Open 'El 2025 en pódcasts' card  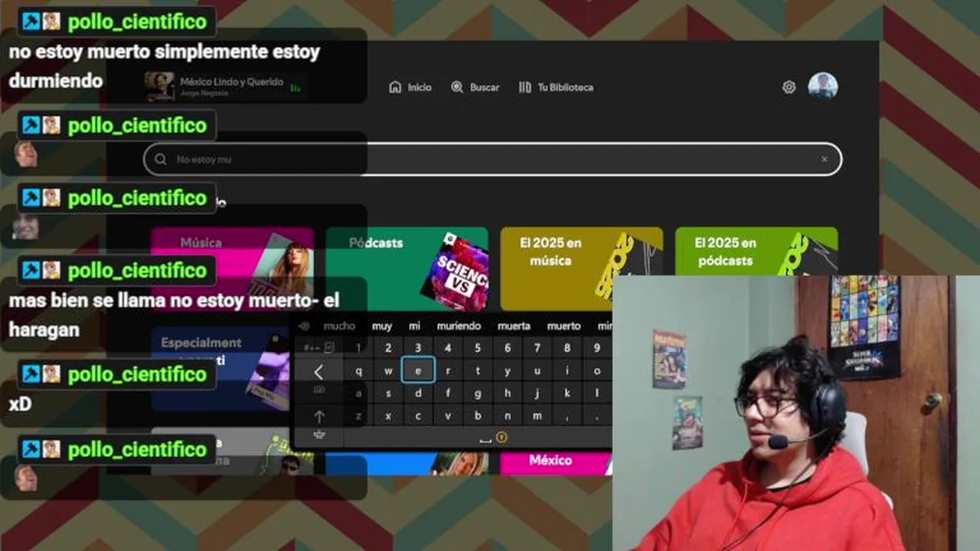pos(756,252)
